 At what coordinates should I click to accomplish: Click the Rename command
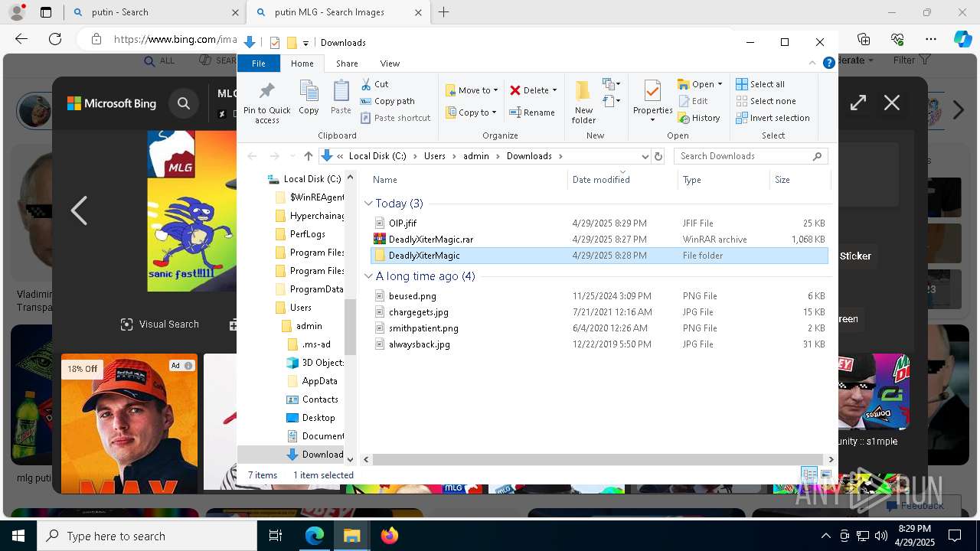[533, 112]
